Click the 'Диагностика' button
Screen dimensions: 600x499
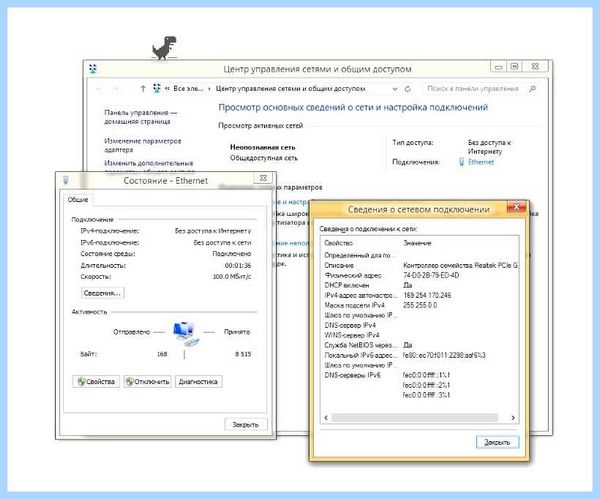(198, 382)
